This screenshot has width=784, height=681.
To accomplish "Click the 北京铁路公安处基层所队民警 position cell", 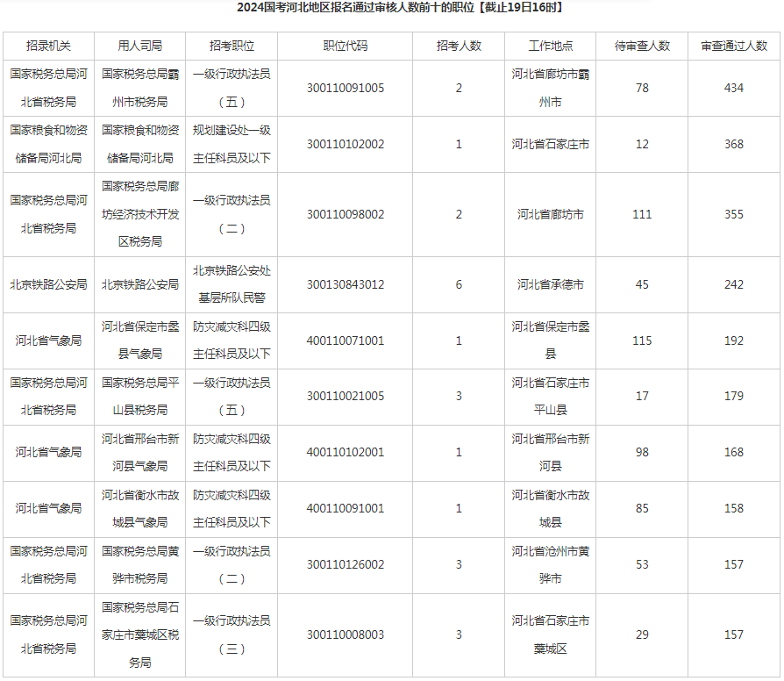I will tap(232, 284).
